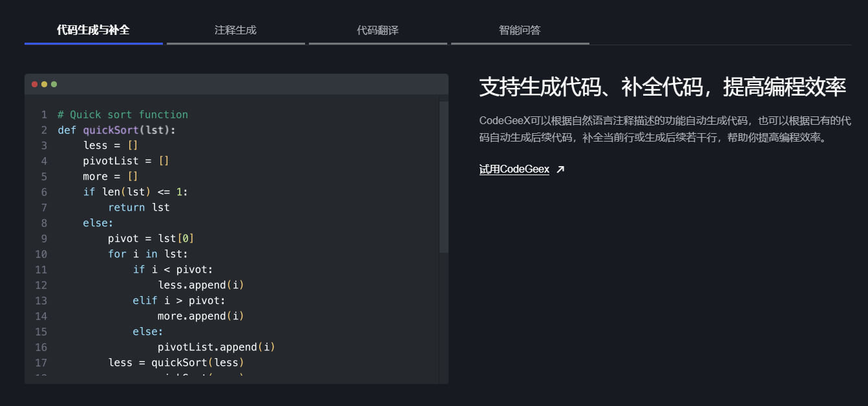Click the yellow dot in code window

pyautogui.click(x=44, y=84)
